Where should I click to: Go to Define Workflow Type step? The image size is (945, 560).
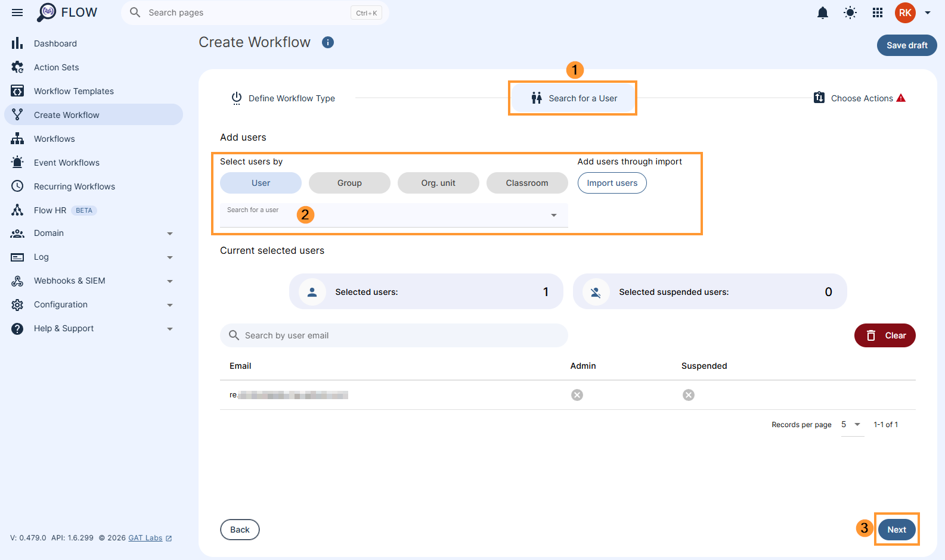click(x=283, y=98)
